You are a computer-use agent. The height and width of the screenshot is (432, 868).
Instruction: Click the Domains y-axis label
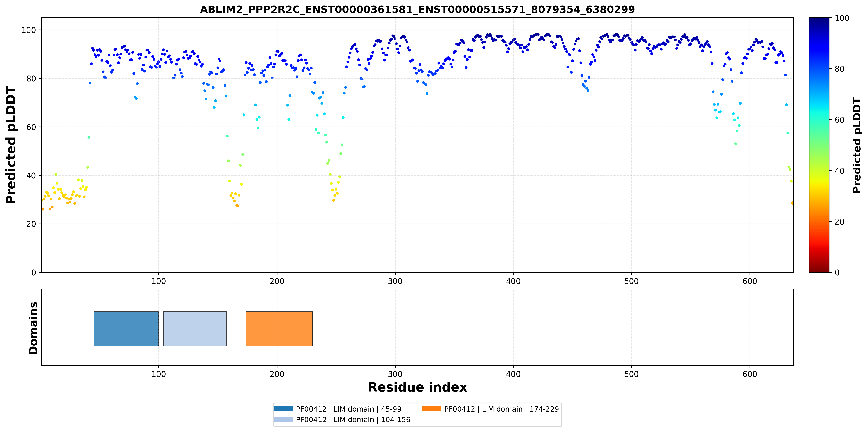click(x=33, y=328)
